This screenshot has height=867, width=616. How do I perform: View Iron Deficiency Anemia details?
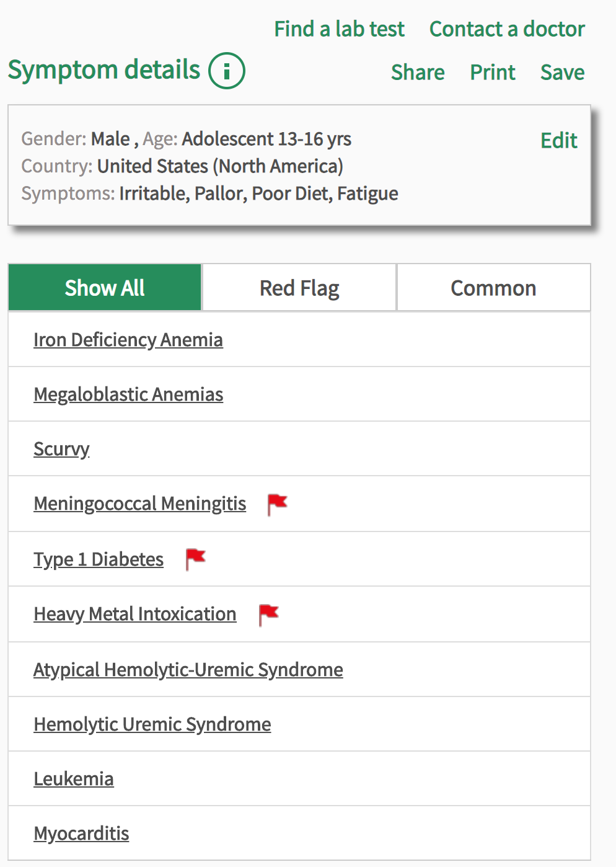[128, 340]
